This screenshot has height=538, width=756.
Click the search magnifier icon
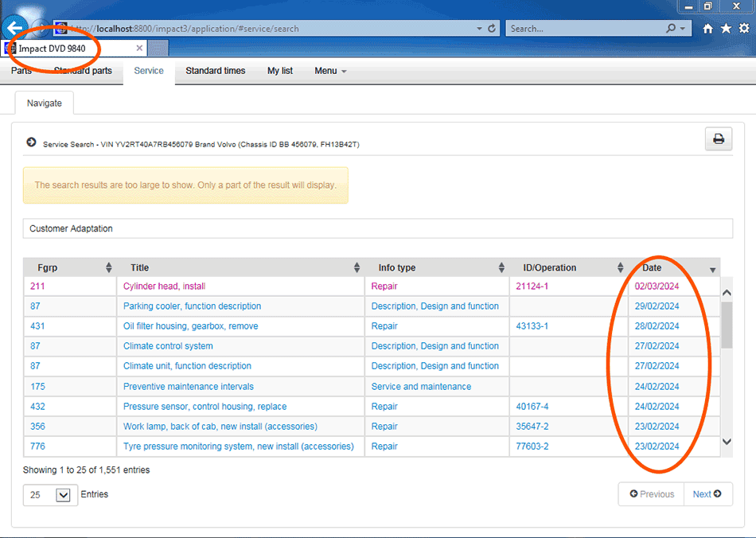point(671,29)
